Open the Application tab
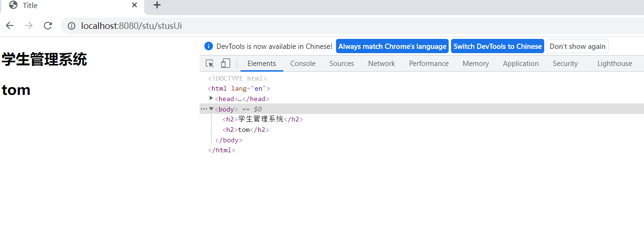 (521, 64)
